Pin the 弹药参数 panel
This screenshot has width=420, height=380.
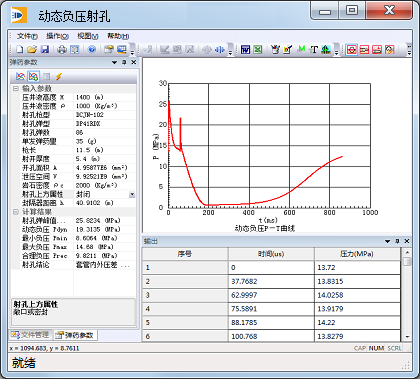124,62
